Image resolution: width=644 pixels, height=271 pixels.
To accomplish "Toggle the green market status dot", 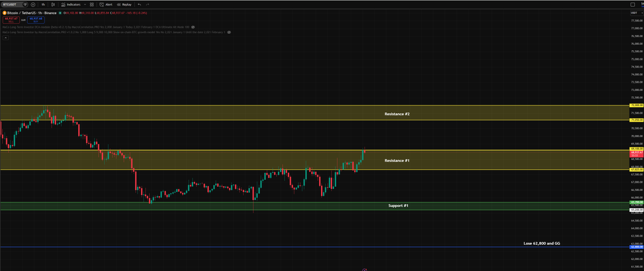I will tap(60, 12).
